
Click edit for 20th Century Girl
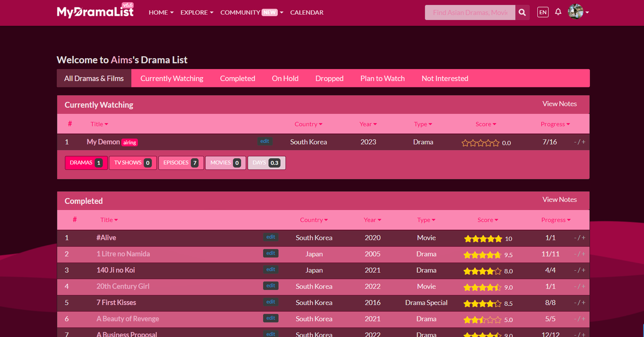271,286
